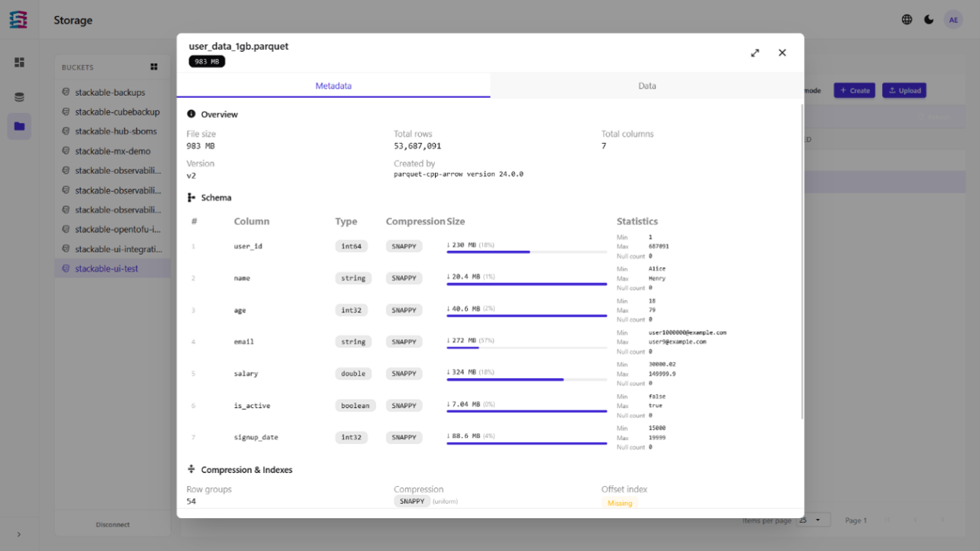980x551 pixels.
Task: Select the stackable-ui-test bucket
Action: [113, 269]
